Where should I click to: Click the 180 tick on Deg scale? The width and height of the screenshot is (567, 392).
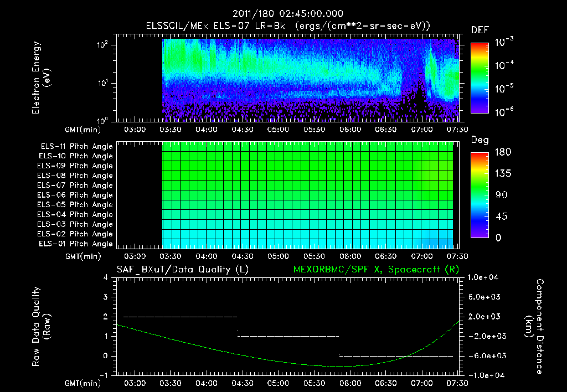pyautogui.click(x=503, y=152)
